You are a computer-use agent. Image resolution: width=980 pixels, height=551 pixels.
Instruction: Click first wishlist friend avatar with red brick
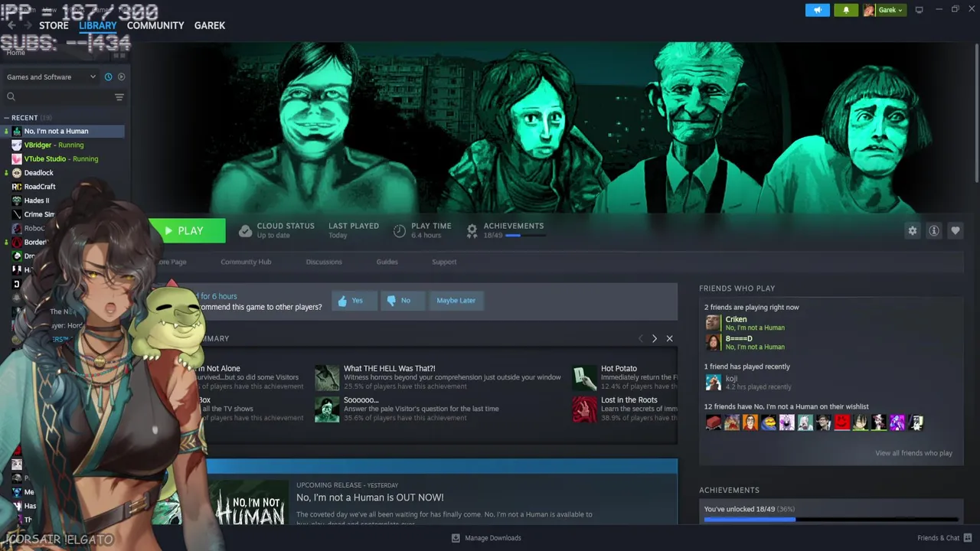point(713,422)
